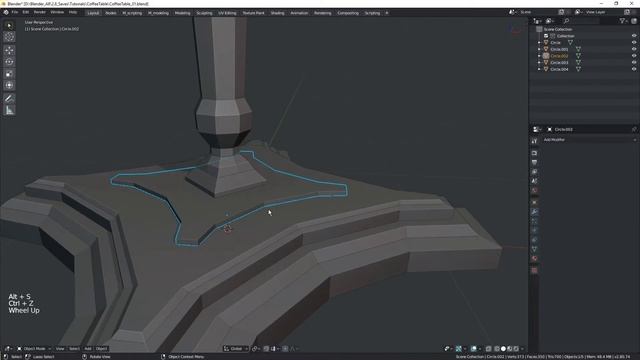
Task: Open the World properties tab icon
Action: tap(534, 191)
